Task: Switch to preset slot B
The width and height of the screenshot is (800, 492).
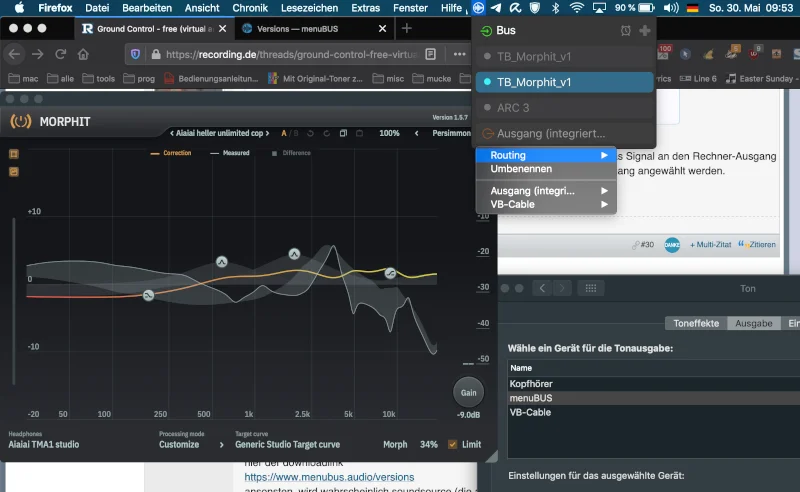Action: point(296,133)
